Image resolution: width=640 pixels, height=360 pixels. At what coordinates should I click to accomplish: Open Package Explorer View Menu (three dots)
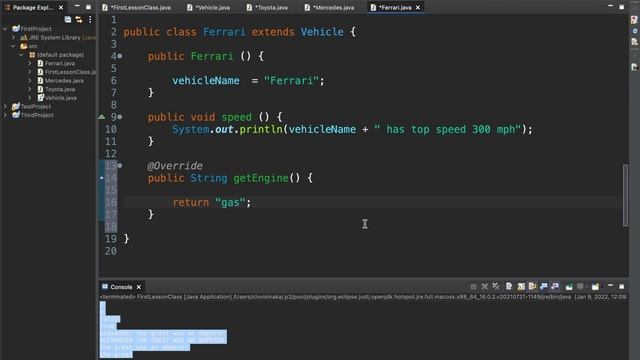tap(90, 20)
